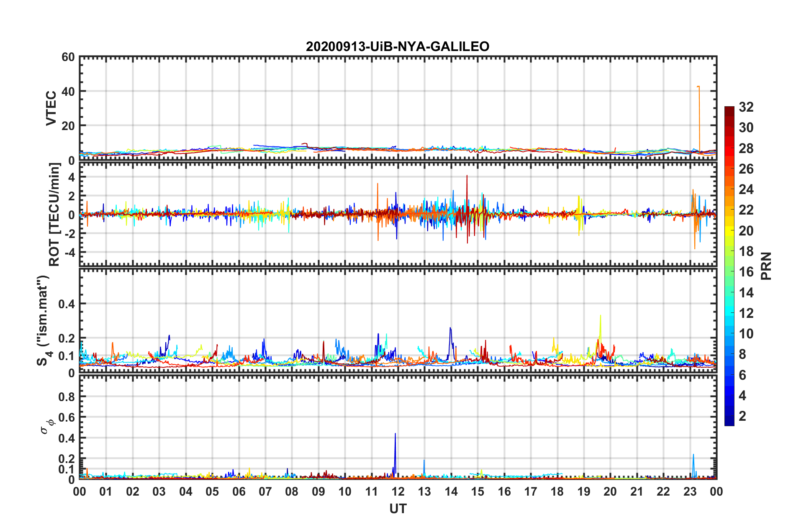Click the 0.8 tick on the sigma-phi axis
796x532 pixels.
(67, 396)
